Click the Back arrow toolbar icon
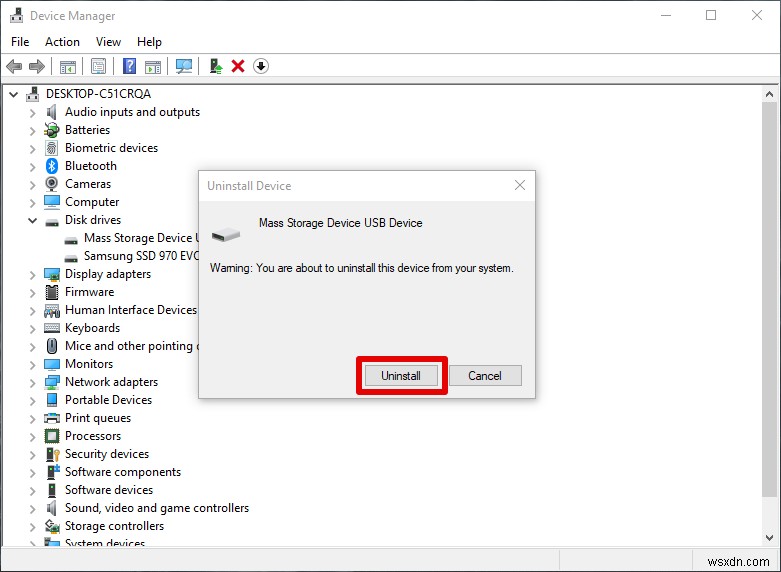 (14, 66)
